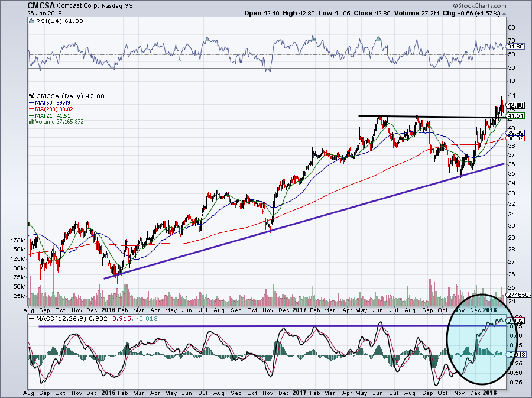The image size is (532, 398).
Task: Click the -0.25 label on the MACD axis
Action: tap(515, 363)
